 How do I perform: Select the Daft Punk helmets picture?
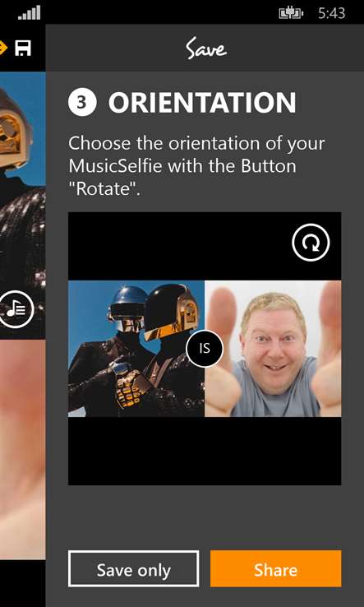coord(136,349)
